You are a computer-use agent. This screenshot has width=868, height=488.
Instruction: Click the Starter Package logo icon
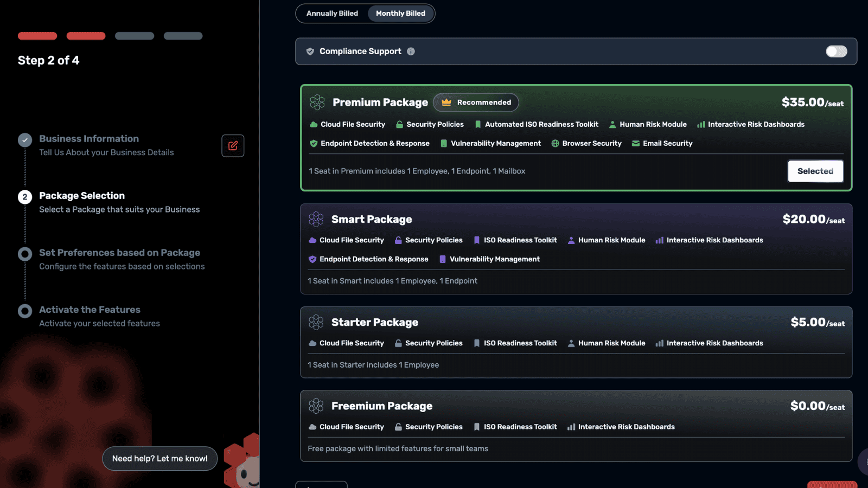pos(316,322)
